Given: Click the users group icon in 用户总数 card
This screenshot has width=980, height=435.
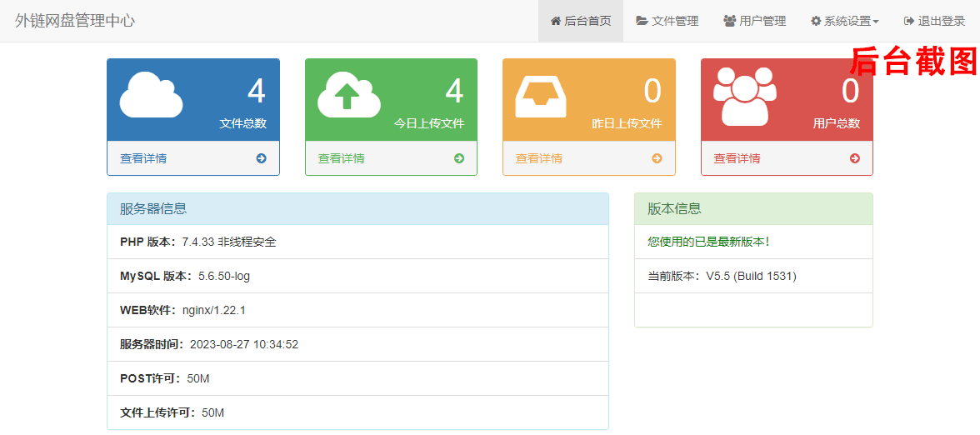Looking at the screenshot, I should [x=745, y=97].
